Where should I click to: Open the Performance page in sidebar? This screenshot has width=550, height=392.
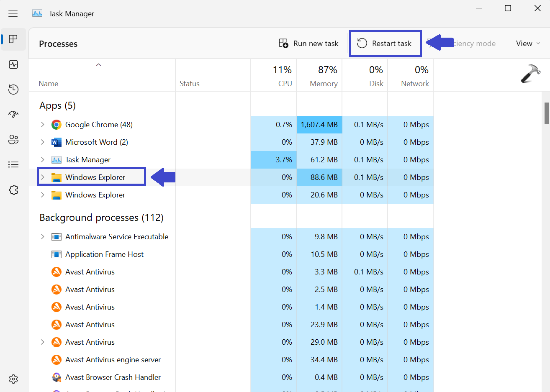[13, 64]
